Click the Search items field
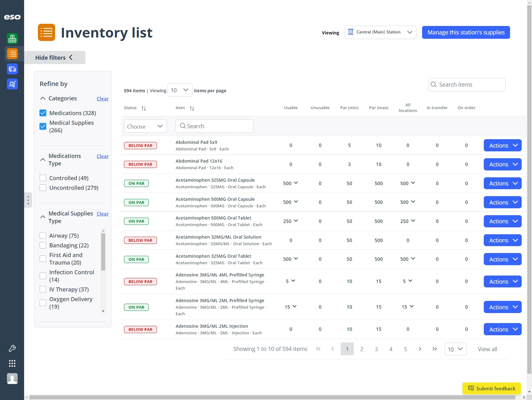Viewport: 532px width, 400px height. tap(466, 84)
